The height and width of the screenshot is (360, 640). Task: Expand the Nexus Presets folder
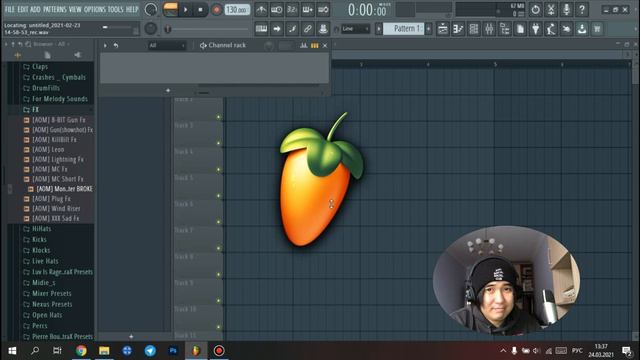pos(52,304)
